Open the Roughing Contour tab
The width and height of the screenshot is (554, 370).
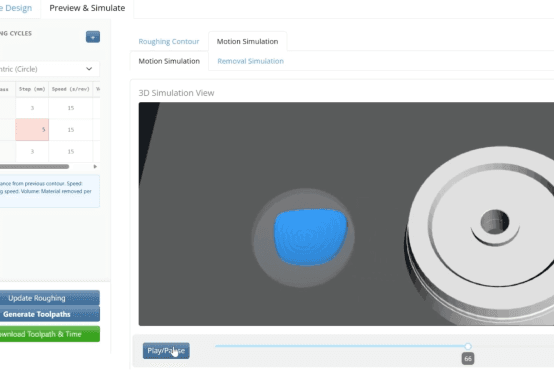pos(169,41)
